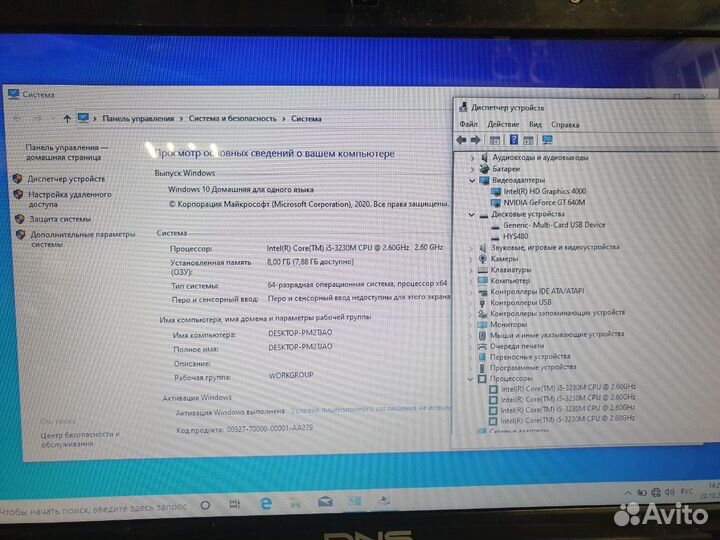Click the Батареи battery icon
This screenshot has height=540, width=720.
tap(484, 169)
